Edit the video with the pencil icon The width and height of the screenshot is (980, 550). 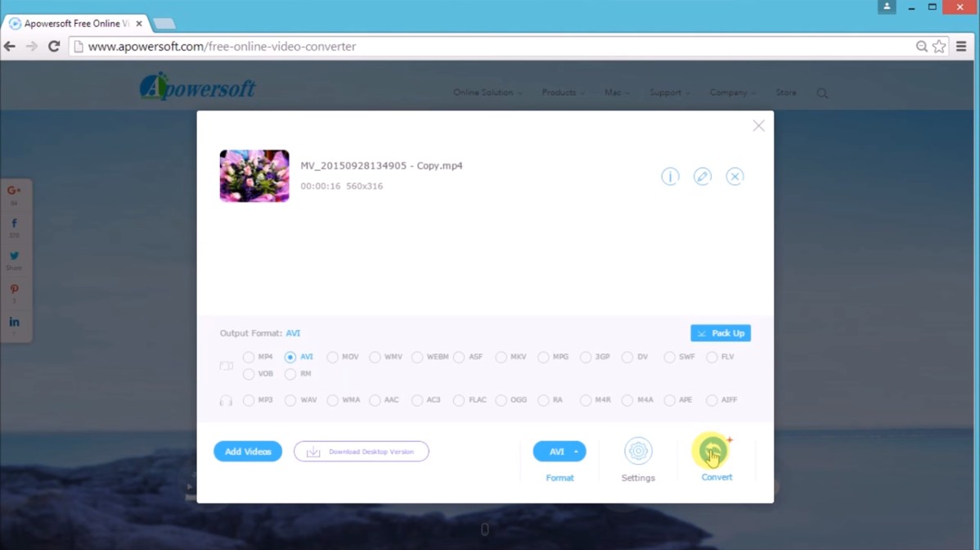pyautogui.click(x=703, y=176)
